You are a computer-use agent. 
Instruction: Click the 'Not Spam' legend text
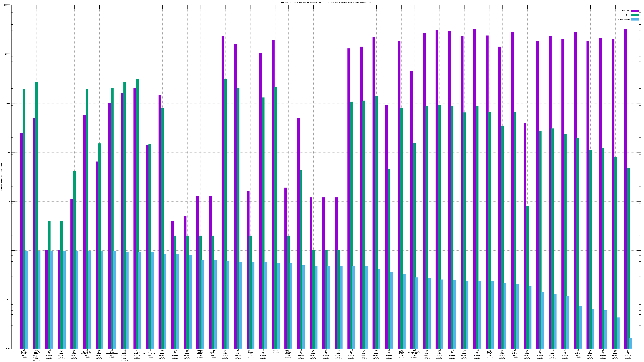pyautogui.click(x=626, y=11)
